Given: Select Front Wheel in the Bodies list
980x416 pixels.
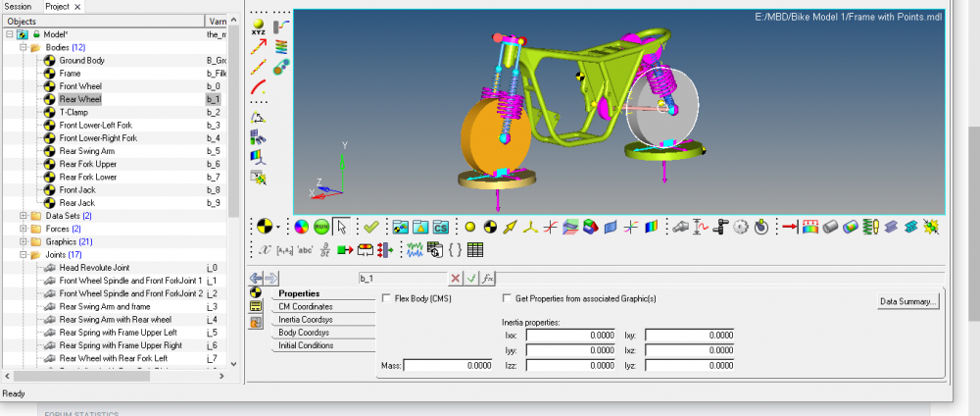Looking at the screenshot, I should (x=80, y=86).
